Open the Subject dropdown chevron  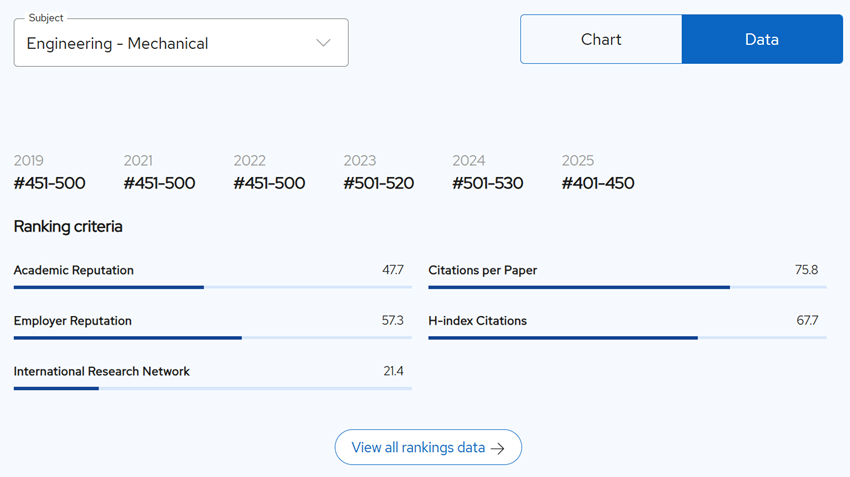pyautogui.click(x=323, y=43)
